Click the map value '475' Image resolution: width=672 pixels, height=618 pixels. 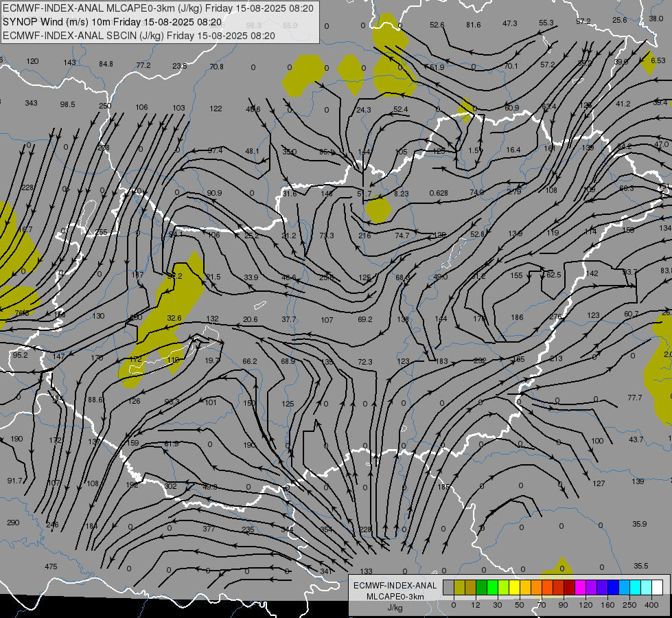[x=51, y=566]
